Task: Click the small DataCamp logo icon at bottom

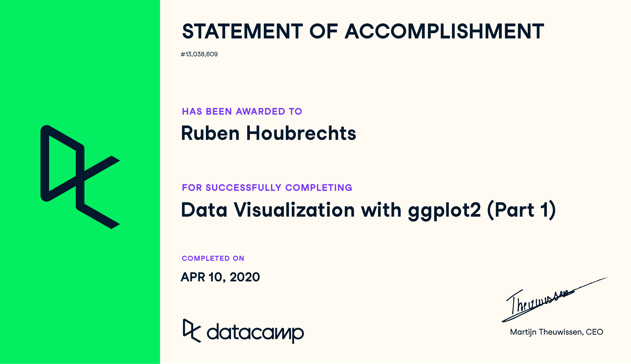Action: 192,330
